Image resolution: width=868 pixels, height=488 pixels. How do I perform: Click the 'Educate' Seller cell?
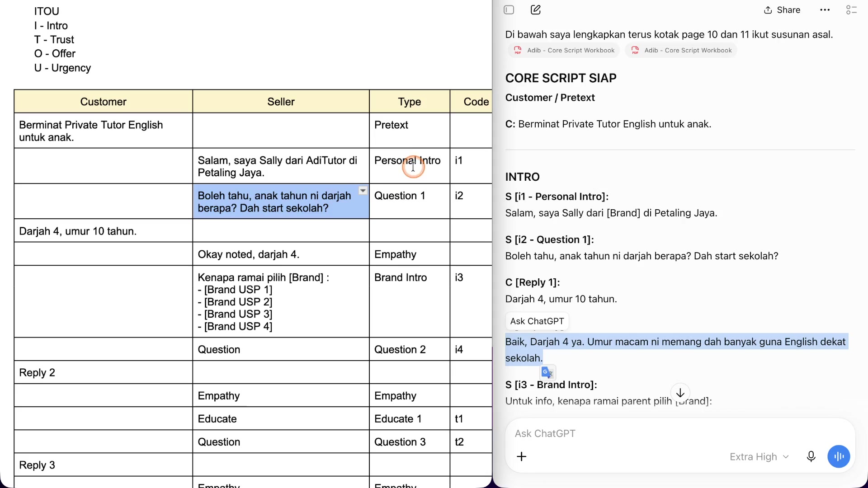(x=281, y=419)
